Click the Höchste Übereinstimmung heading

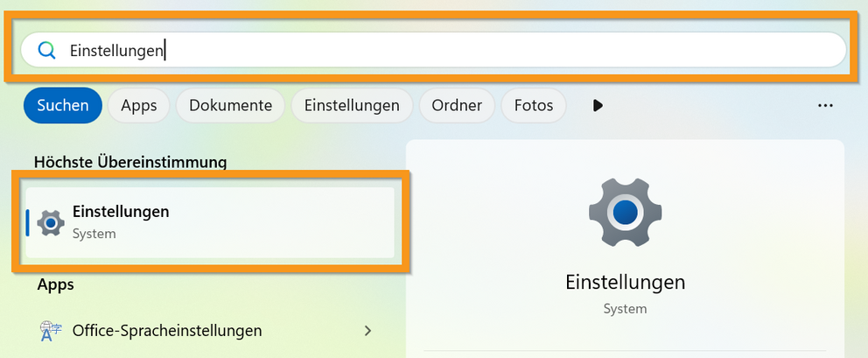pos(130,162)
